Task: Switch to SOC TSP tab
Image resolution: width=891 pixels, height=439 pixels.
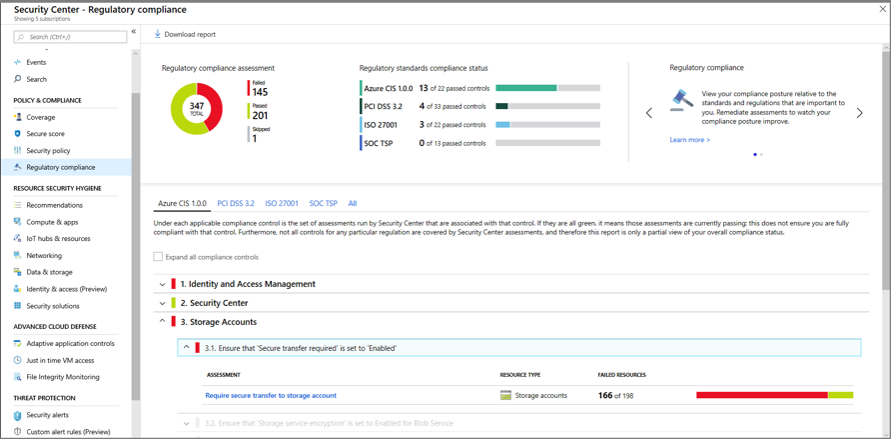Action: click(x=323, y=203)
